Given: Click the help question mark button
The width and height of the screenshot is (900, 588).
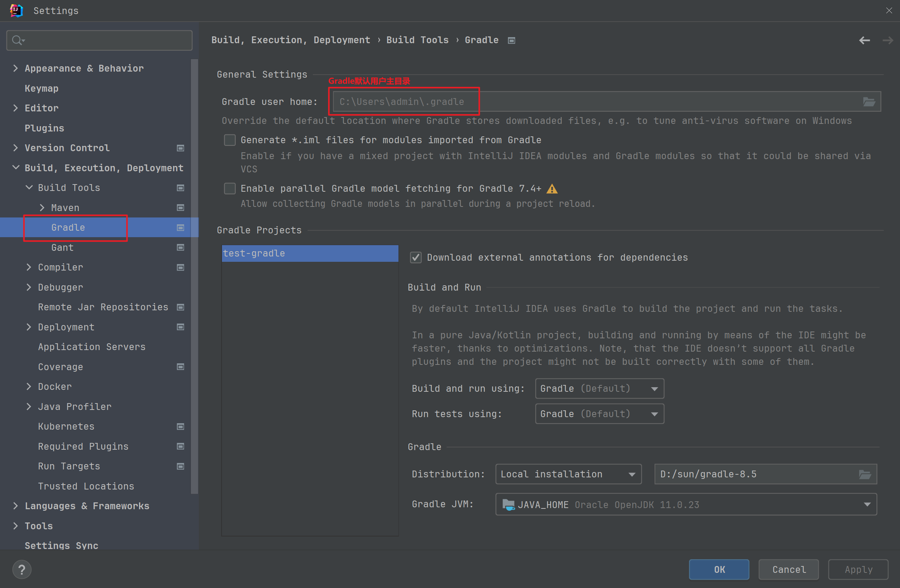Looking at the screenshot, I should 22,569.
